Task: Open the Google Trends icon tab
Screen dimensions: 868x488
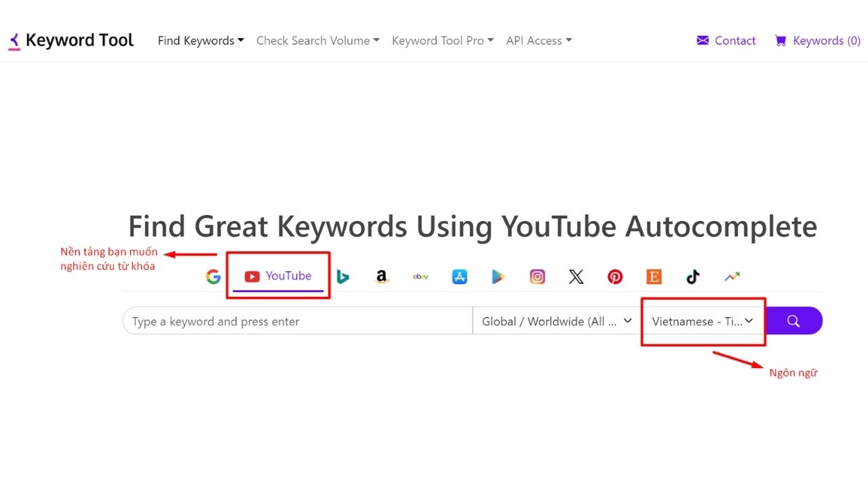Action: click(732, 277)
